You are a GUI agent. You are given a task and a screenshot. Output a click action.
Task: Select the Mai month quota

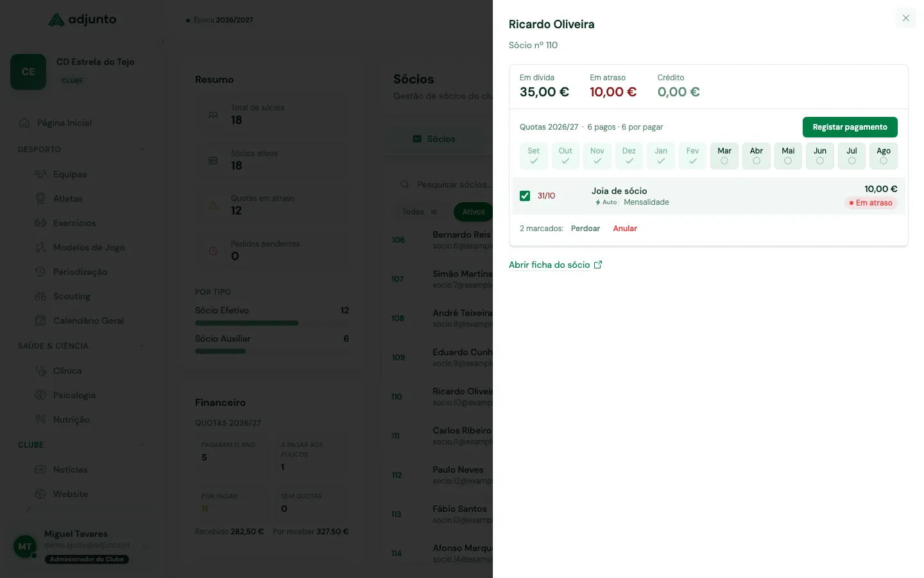point(788,156)
